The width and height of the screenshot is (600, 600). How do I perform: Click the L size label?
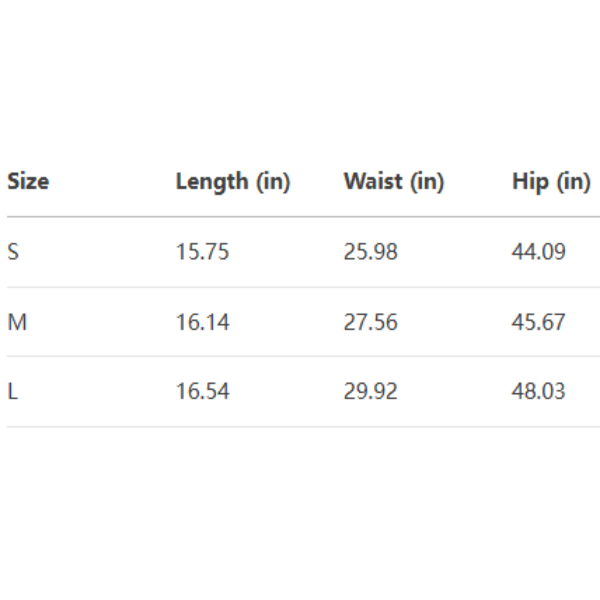pos(13,392)
